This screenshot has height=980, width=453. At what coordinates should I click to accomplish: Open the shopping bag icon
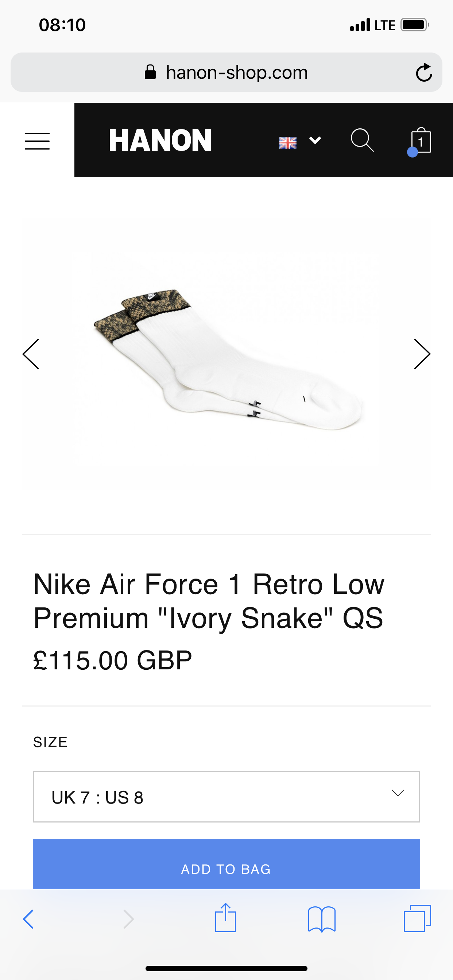pyautogui.click(x=420, y=141)
